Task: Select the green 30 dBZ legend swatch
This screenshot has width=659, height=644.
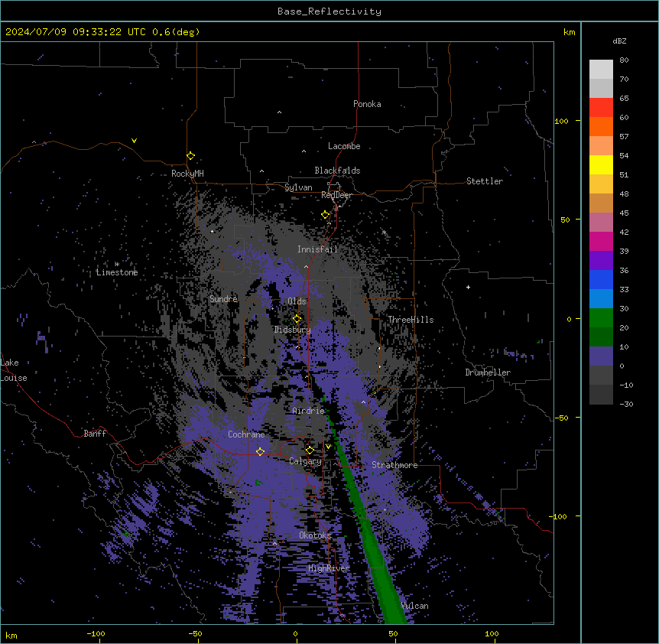Action: coord(601,318)
